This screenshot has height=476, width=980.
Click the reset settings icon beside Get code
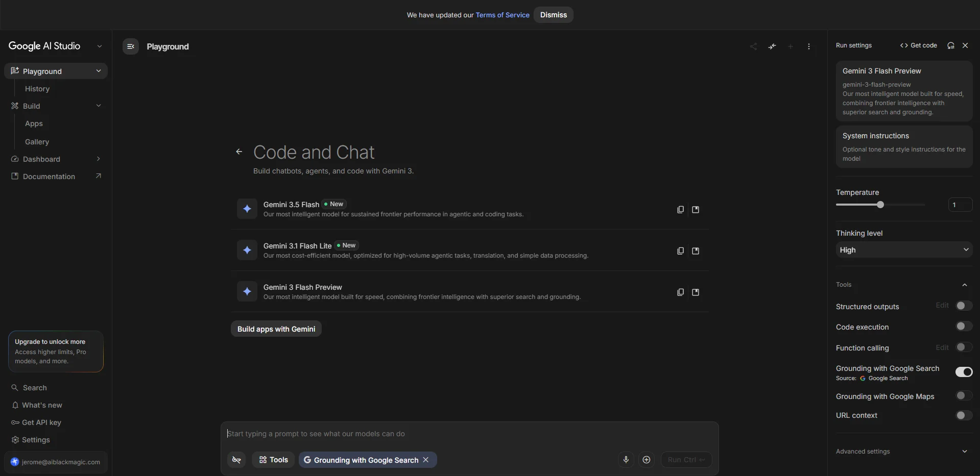[x=951, y=45]
